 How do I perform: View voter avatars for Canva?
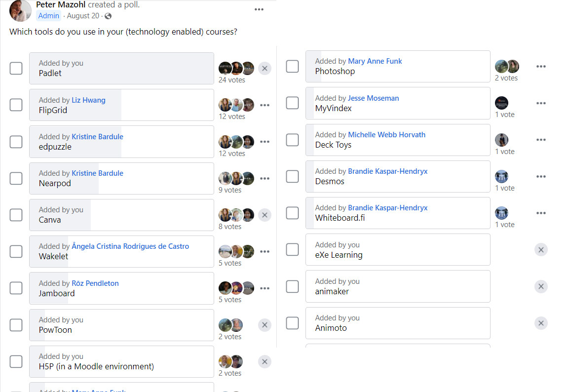(x=236, y=215)
